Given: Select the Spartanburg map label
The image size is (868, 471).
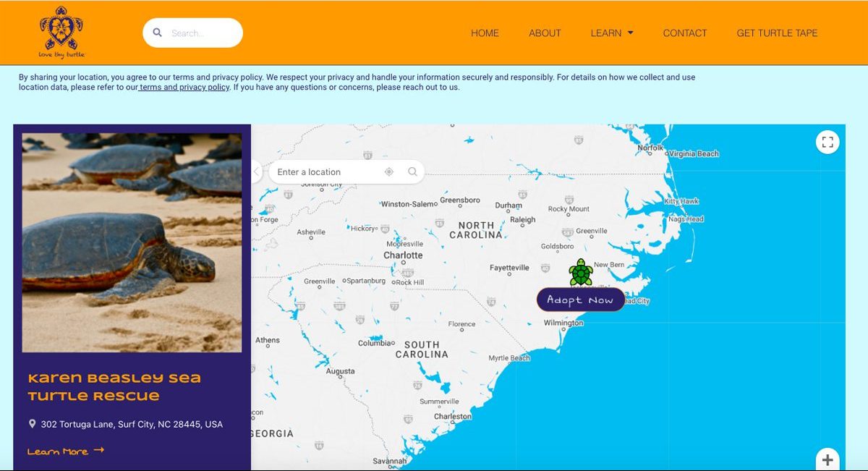Looking at the screenshot, I should point(365,281).
